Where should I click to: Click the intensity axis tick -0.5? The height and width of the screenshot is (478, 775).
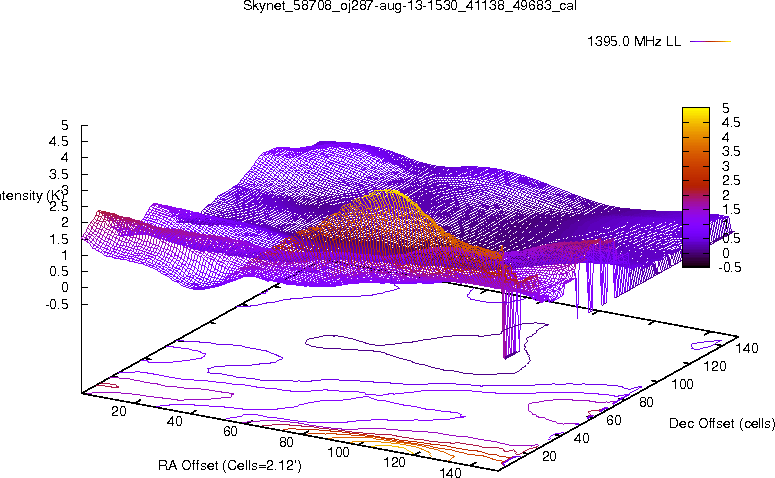56,304
